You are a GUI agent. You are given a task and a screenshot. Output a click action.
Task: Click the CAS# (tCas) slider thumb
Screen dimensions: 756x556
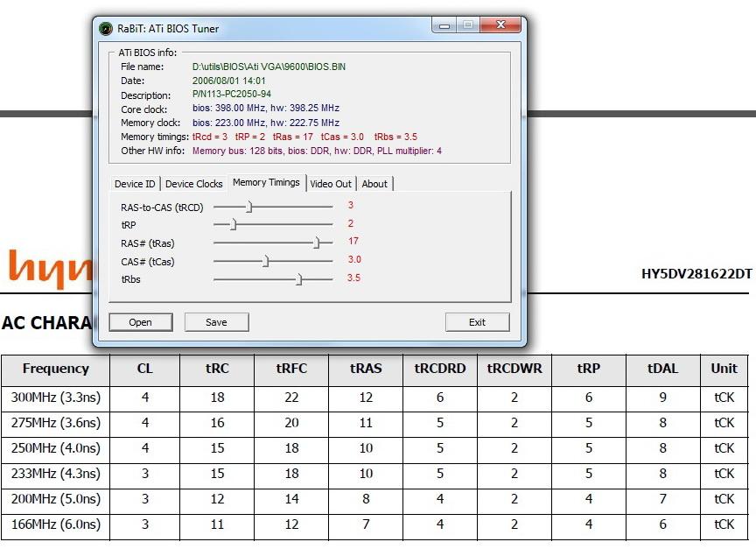[x=266, y=261]
